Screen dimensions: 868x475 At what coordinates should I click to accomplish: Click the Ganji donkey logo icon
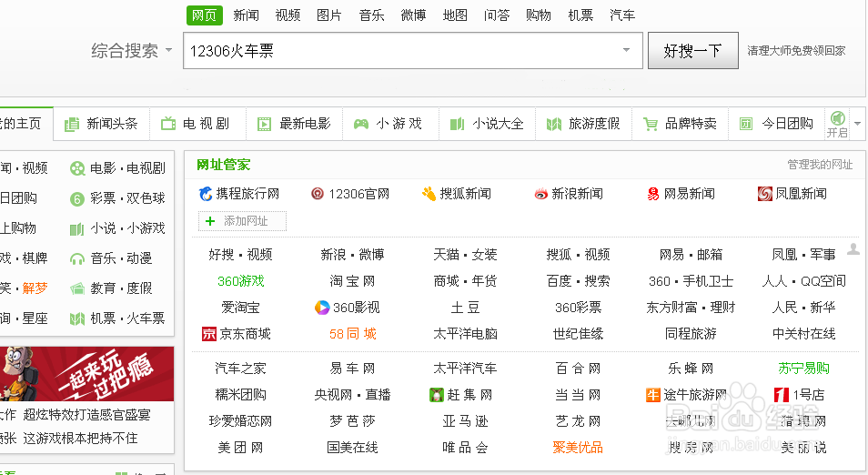pyautogui.click(x=437, y=395)
